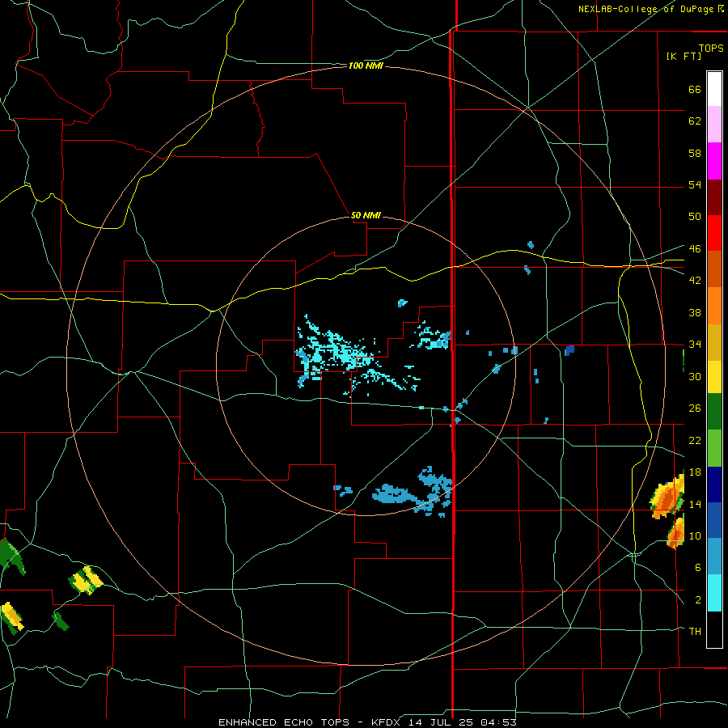The height and width of the screenshot is (728, 728).
Task: Click the dark green legend swatch
Action: click(x=714, y=412)
